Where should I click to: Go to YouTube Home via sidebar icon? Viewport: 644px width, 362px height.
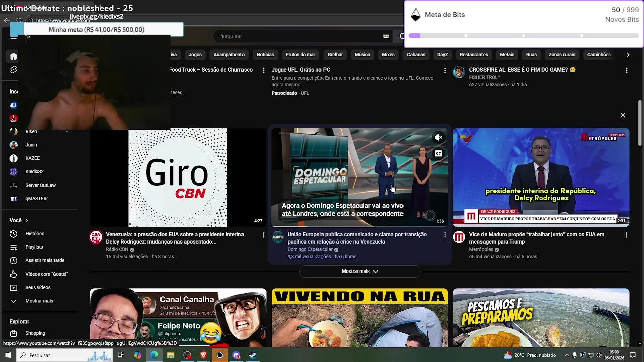14,56
